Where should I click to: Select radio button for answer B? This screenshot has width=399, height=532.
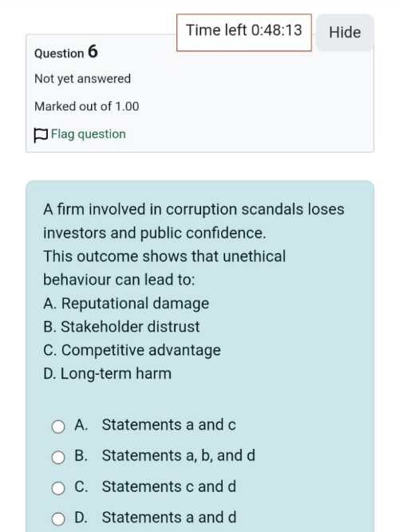point(58,458)
